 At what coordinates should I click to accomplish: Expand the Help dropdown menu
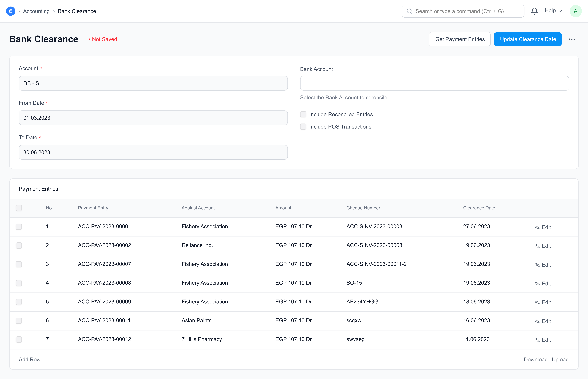click(553, 11)
